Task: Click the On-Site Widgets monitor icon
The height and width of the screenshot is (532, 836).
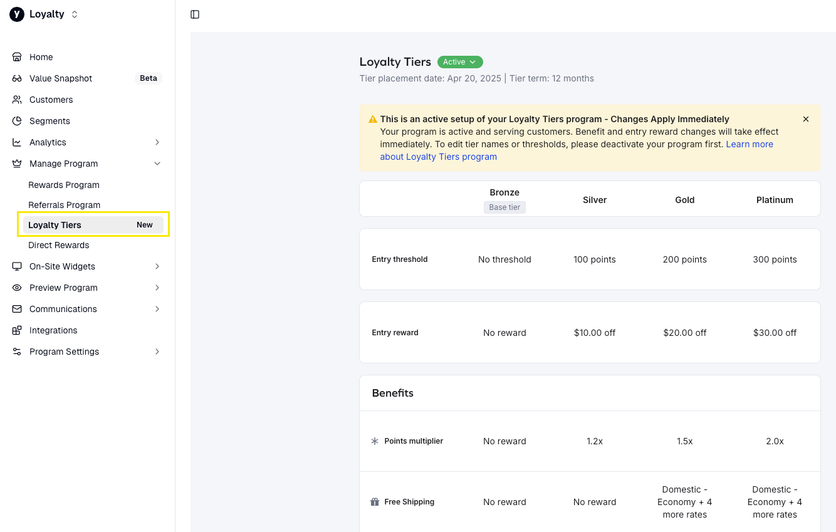Action: (x=17, y=266)
